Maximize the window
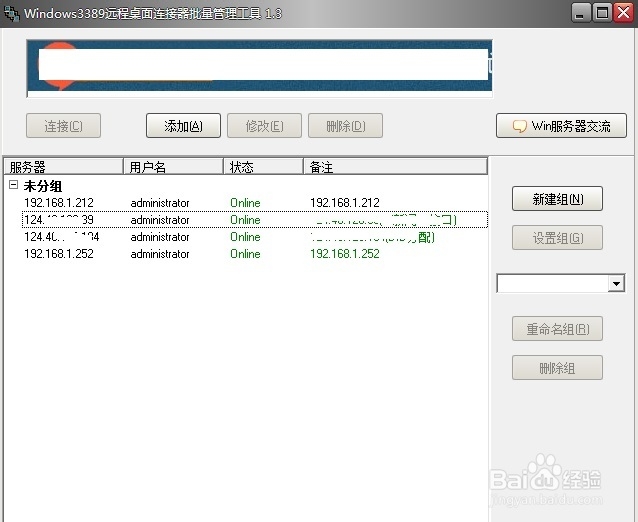638x522 pixels. (602, 13)
